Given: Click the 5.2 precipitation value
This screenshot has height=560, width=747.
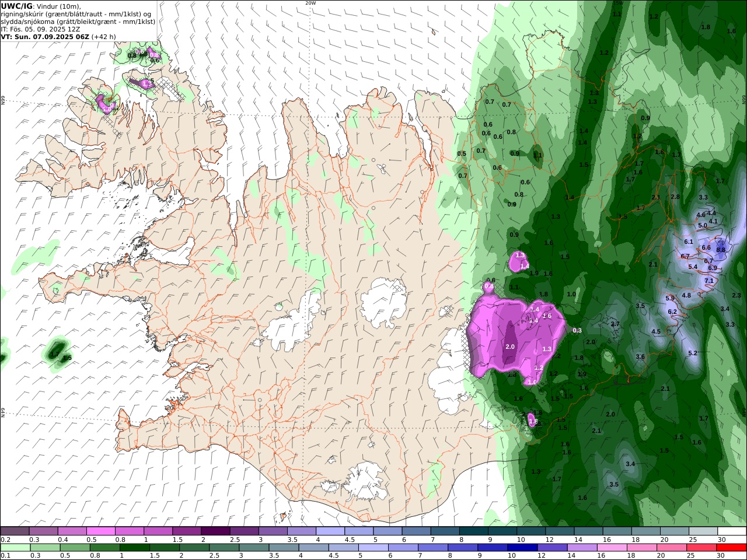Looking at the screenshot, I should pyautogui.click(x=693, y=353).
